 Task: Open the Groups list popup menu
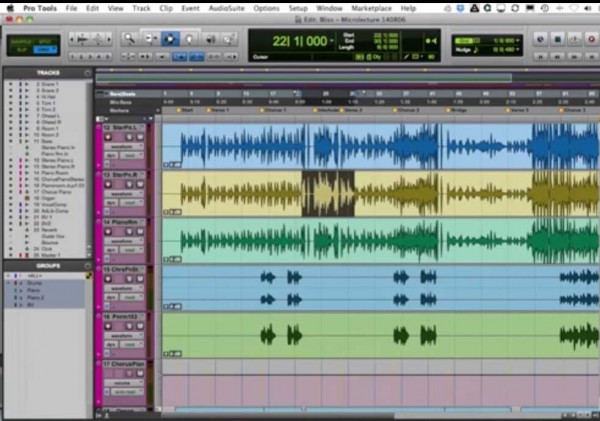pyautogui.click(x=88, y=266)
